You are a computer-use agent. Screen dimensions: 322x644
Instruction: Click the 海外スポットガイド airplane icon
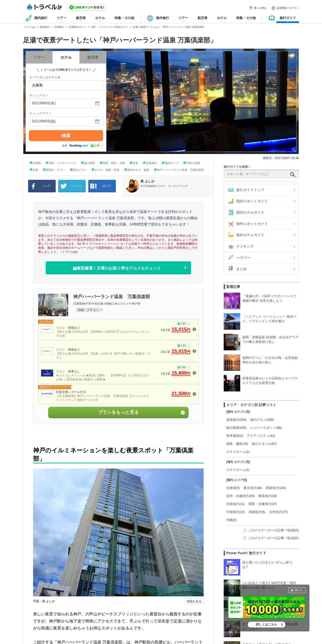coord(231,224)
